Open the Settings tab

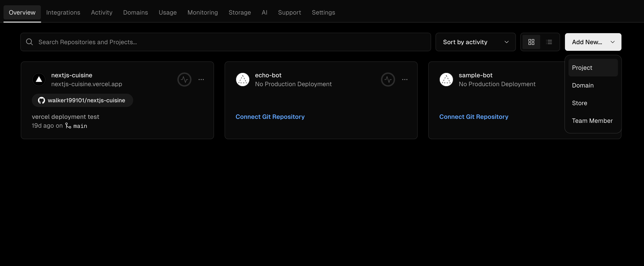[x=324, y=12]
